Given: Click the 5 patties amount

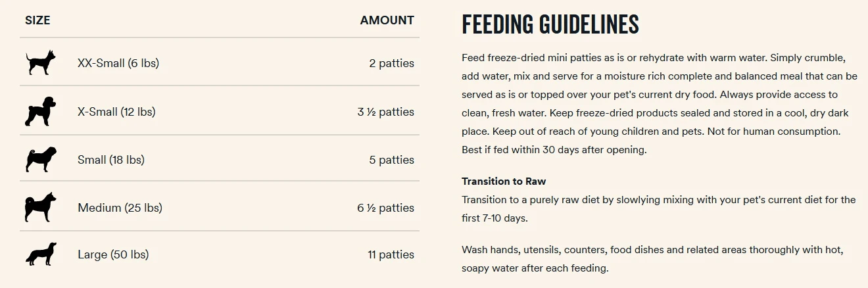Looking at the screenshot, I should click(391, 160).
